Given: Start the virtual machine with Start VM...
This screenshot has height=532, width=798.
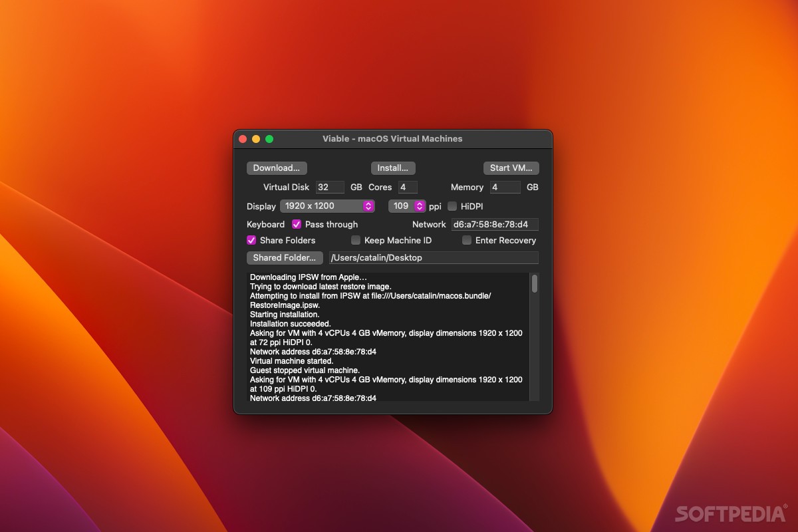Looking at the screenshot, I should tap(511, 168).
